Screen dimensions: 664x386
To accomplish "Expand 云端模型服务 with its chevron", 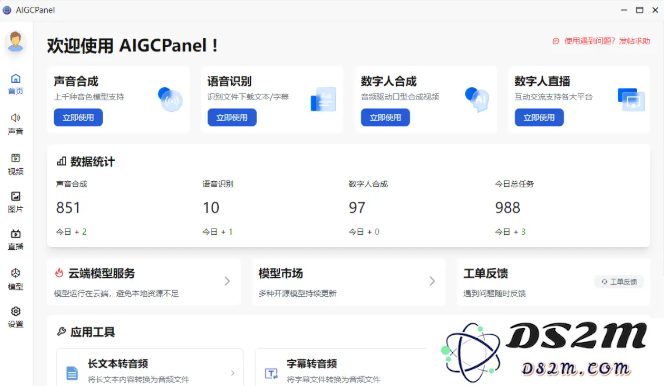I will 227,281.
